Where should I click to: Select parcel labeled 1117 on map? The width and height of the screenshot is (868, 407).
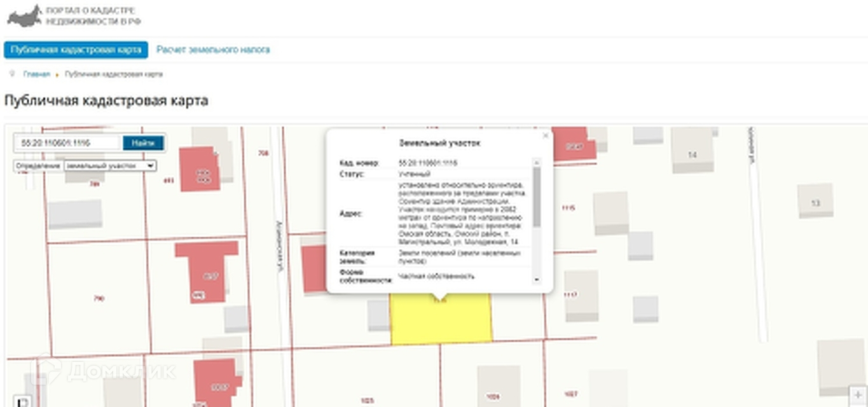pyautogui.click(x=570, y=295)
